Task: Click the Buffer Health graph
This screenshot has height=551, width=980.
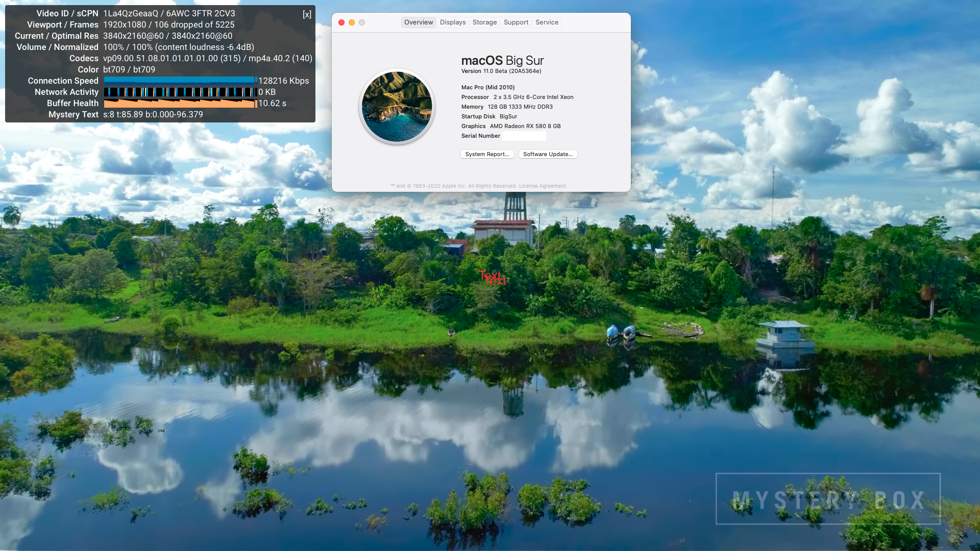Action: coord(180,103)
